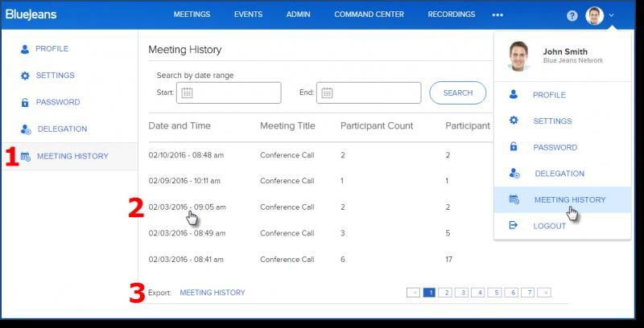Click the user avatar in the header
This screenshot has width=644, height=328.
click(594, 16)
